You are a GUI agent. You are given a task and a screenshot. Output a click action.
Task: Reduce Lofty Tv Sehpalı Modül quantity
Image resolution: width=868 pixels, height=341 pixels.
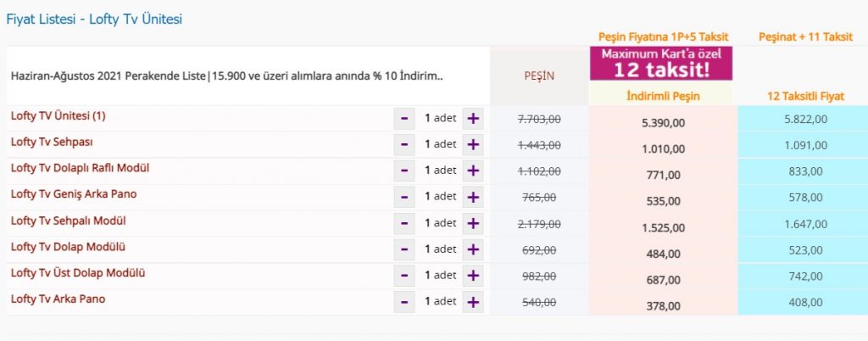tap(404, 223)
